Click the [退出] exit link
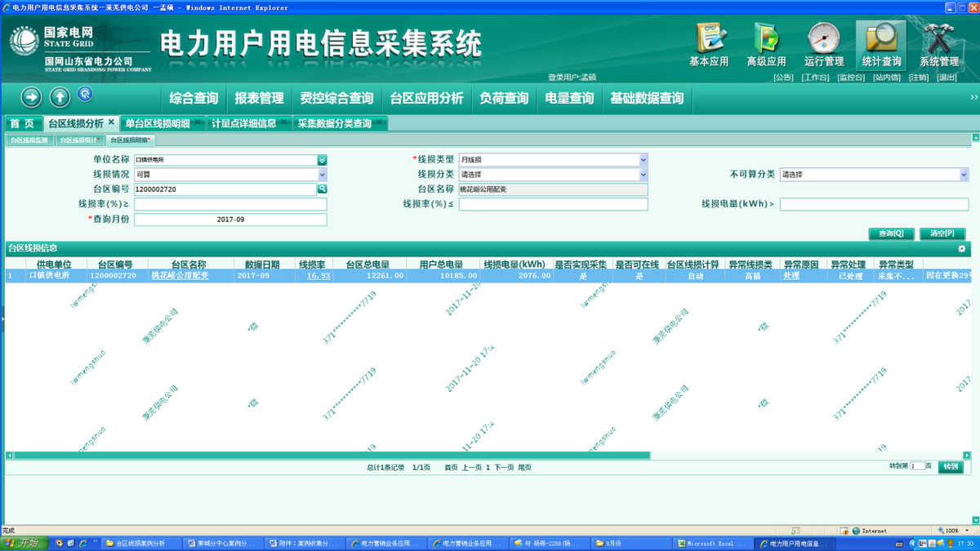This screenshot has width=980, height=551. (x=947, y=78)
